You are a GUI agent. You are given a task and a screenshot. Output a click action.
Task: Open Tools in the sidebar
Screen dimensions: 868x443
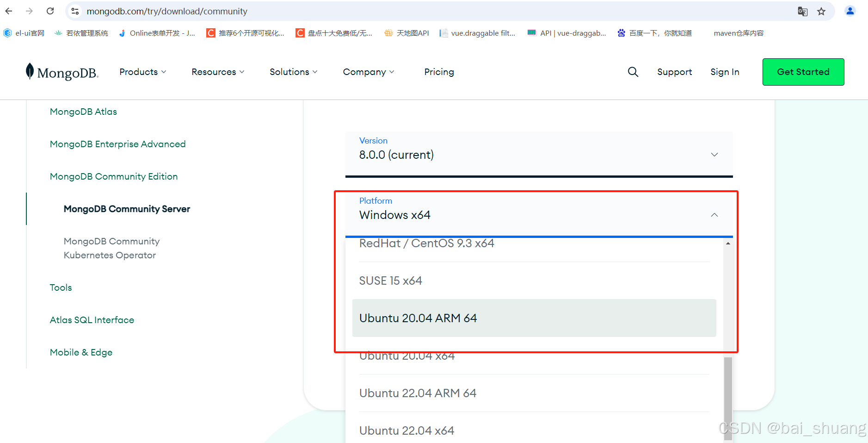point(61,287)
